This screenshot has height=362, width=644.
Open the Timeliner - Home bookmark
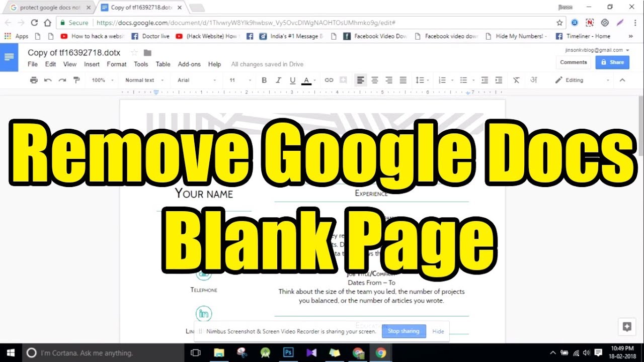point(583,36)
